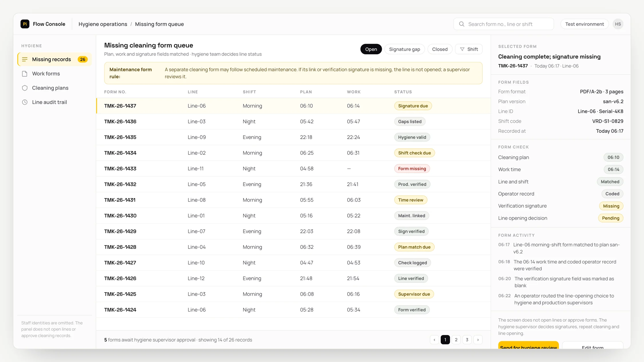Go to previous page arrow

(434, 340)
